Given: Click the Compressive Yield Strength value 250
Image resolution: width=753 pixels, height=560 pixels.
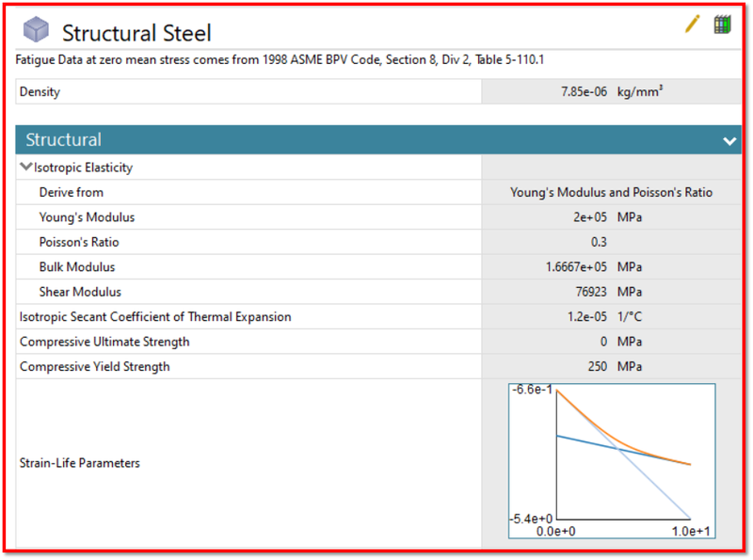Looking at the screenshot, I should click(598, 366).
